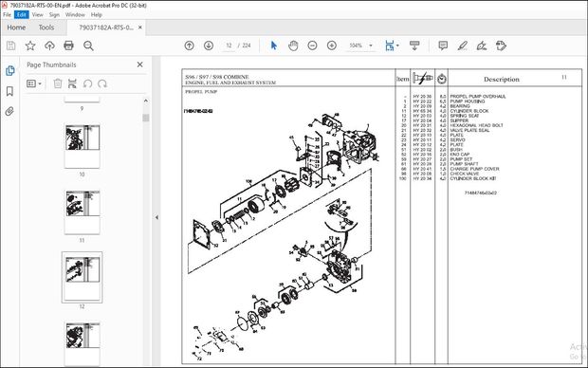Click the print pages thumbnail icon
588x368 pixels.
[72, 83]
